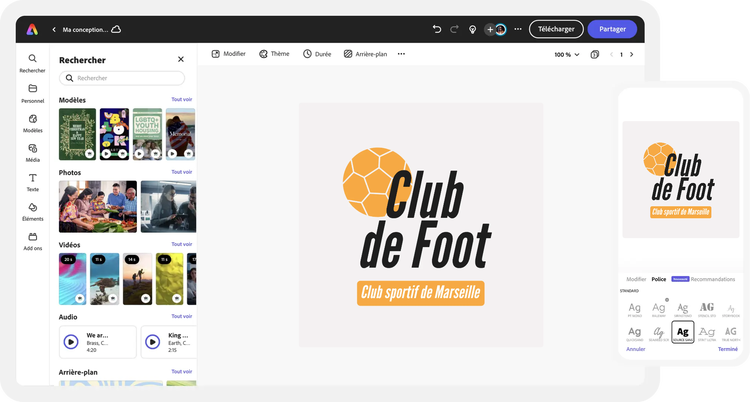Click the Télécharger button
Image resolution: width=750 pixels, height=402 pixels.
tap(556, 29)
